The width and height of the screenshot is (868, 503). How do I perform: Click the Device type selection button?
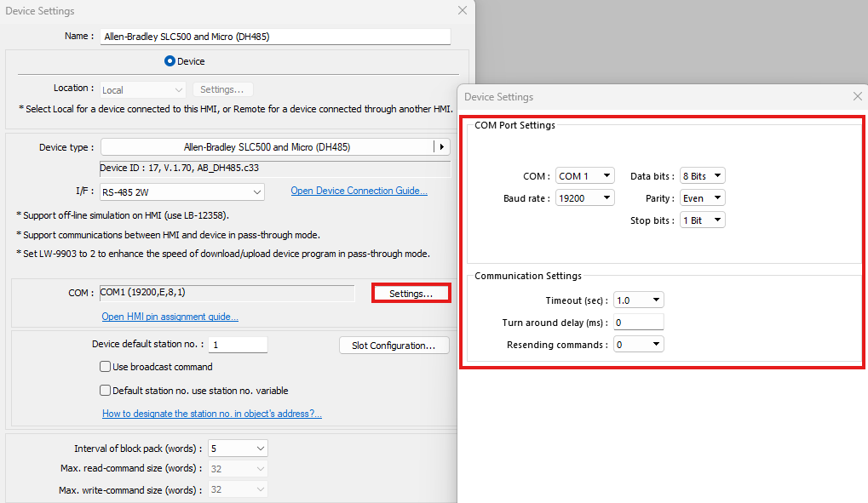[x=267, y=147]
